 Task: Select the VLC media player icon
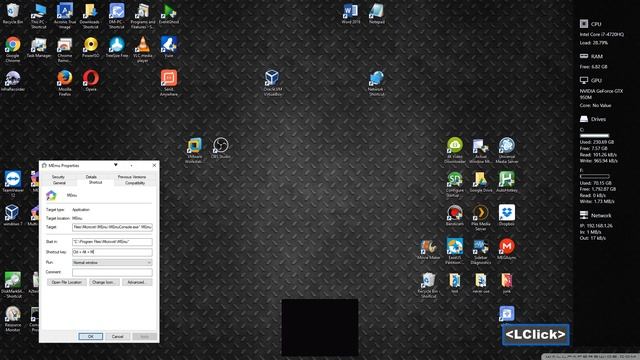(x=142, y=44)
